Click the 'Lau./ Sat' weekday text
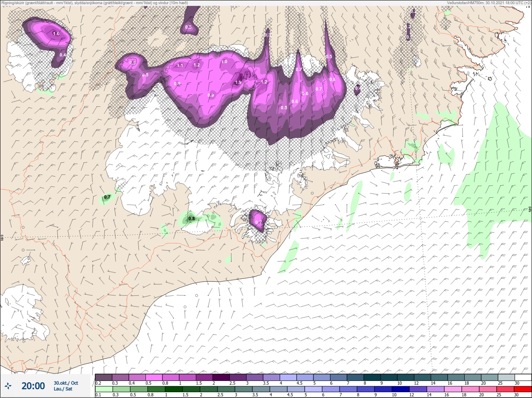This screenshot has height=398, width=532. click(x=63, y=389)
